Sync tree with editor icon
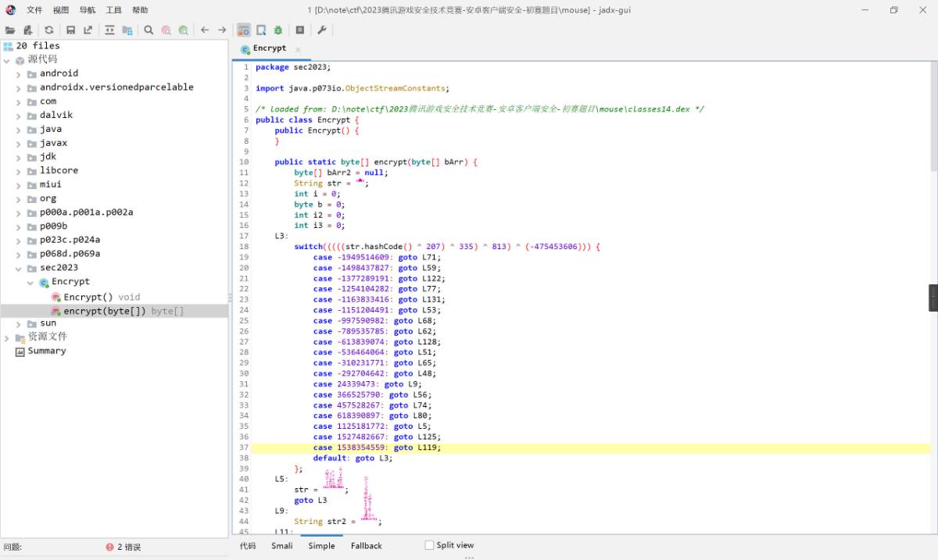Viewport: 938px width, 560px height. click(x=109, y=30)
